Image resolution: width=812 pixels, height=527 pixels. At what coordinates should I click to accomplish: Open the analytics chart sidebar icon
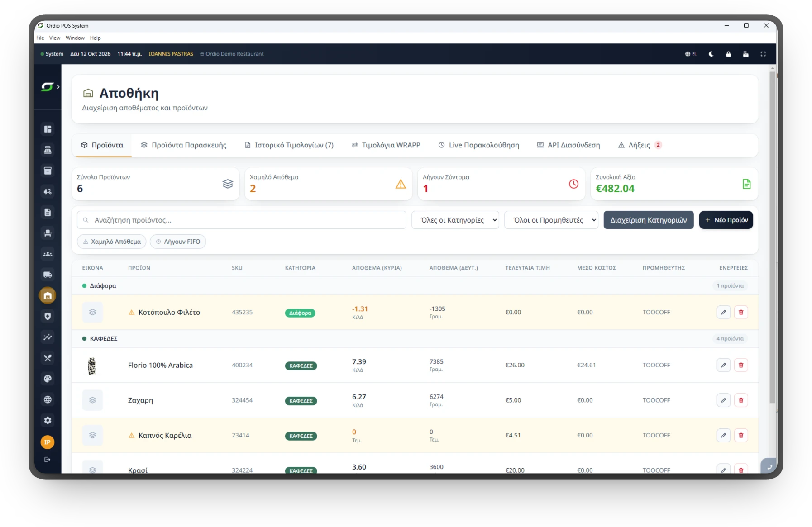pyautogui.click(x=48, y=337)
